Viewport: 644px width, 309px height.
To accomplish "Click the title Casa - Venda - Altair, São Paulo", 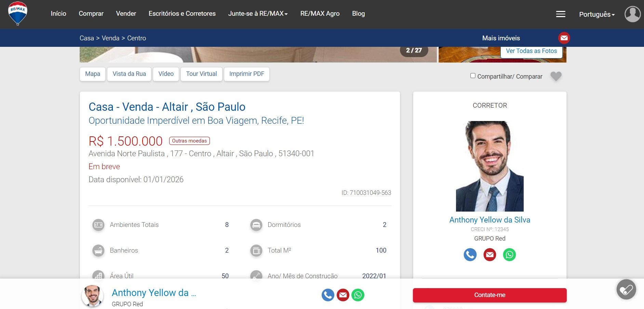I will tap(167, 107).
